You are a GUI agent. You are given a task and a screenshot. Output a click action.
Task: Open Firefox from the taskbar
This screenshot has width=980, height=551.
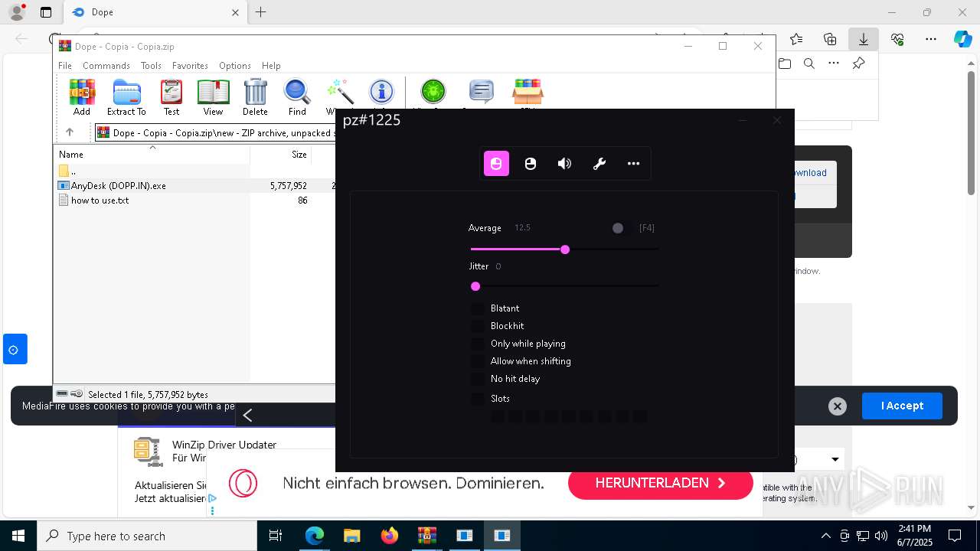[390, 536]
